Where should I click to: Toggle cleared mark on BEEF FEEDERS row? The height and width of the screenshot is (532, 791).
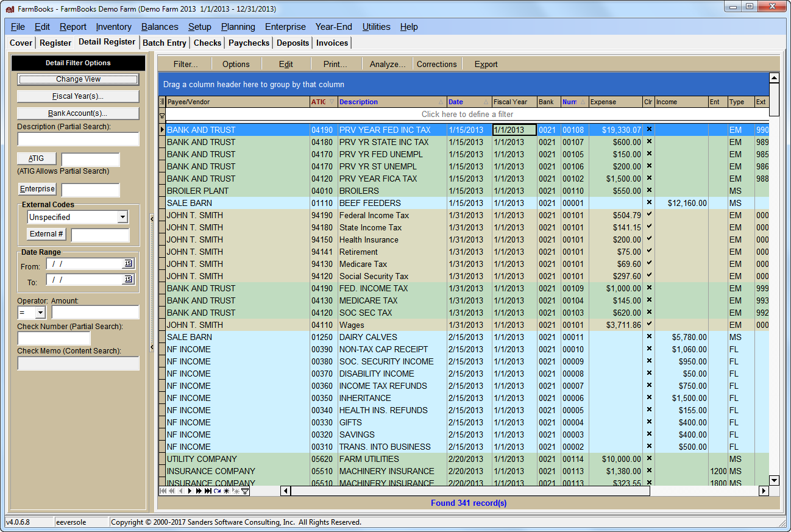coord(648,203)
